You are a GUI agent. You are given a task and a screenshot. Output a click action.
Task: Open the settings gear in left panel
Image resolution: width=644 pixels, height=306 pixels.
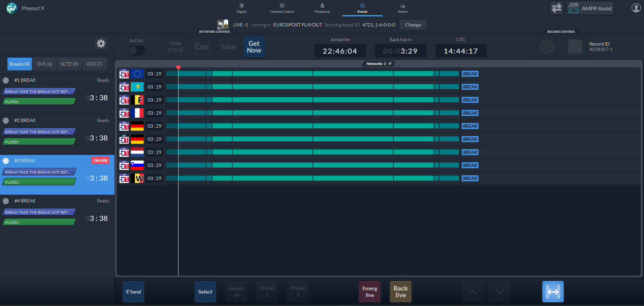tap(101, 43)
